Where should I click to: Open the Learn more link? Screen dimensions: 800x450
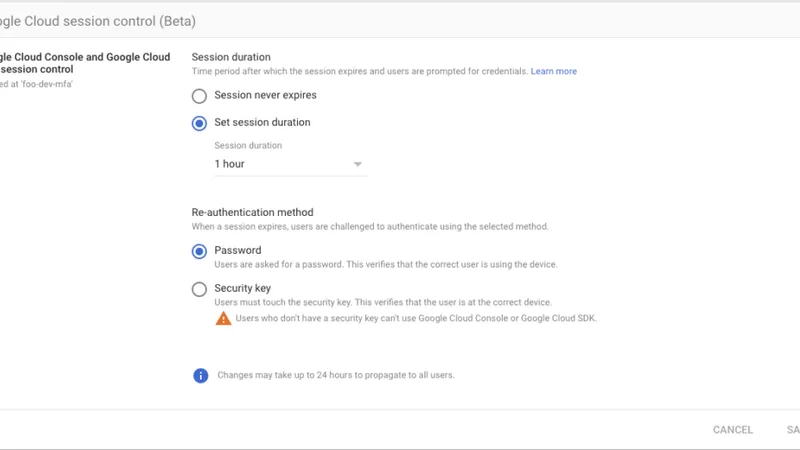point(554,71)
